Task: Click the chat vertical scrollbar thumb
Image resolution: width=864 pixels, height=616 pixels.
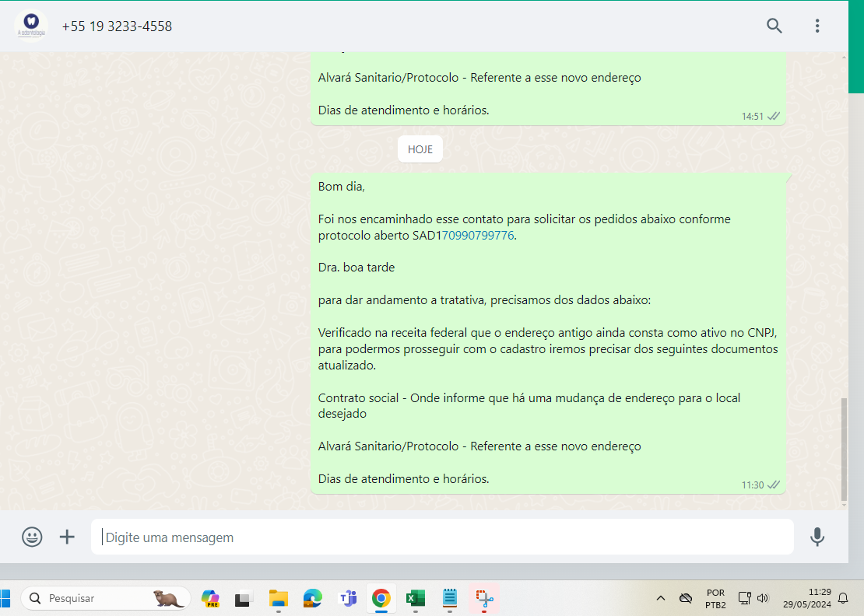Action: coord(844,450)
